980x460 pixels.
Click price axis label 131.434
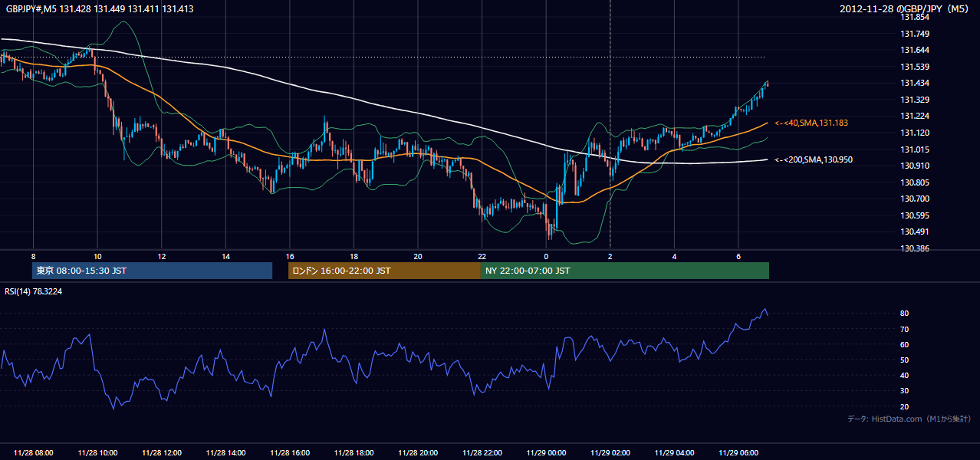915,83
